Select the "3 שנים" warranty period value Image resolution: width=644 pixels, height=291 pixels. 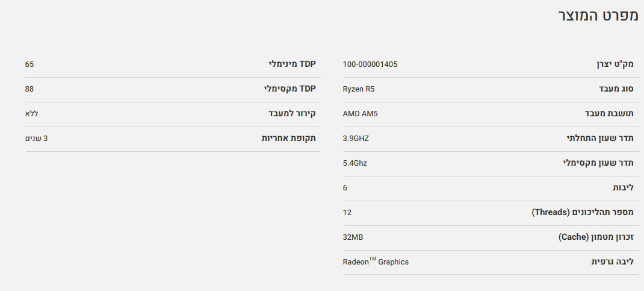pyautogui.click(x=36, y=139)
